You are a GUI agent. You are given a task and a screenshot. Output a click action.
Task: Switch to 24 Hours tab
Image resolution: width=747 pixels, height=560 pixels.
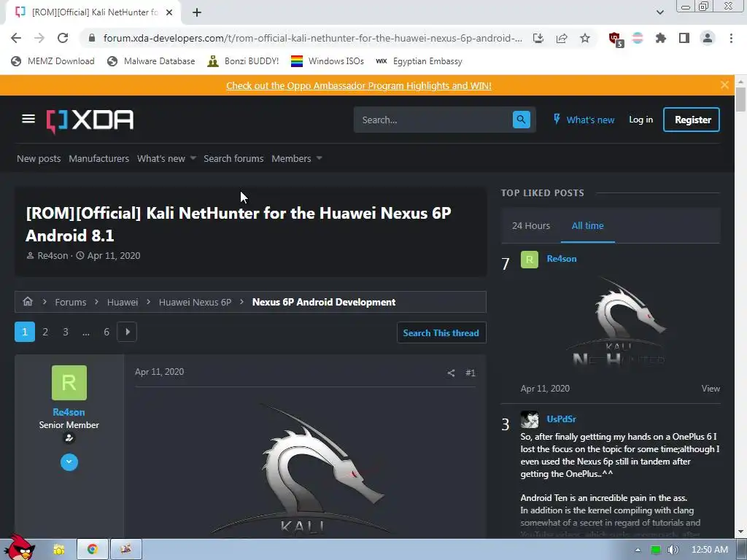(x=531, y=226)
